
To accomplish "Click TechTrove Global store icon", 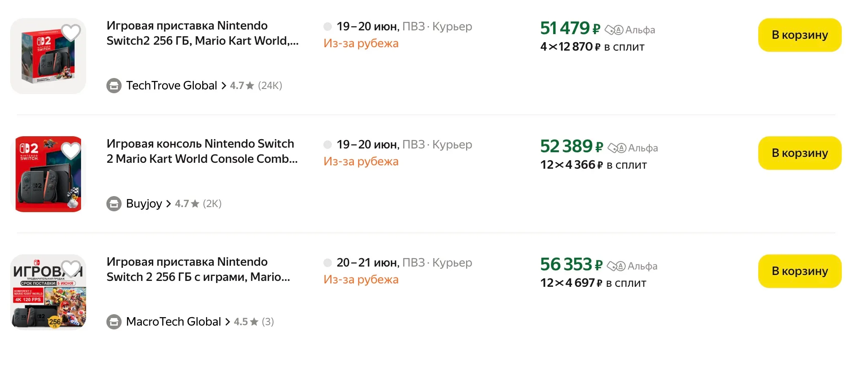I will pyautogui.click(x=114, y=86).
